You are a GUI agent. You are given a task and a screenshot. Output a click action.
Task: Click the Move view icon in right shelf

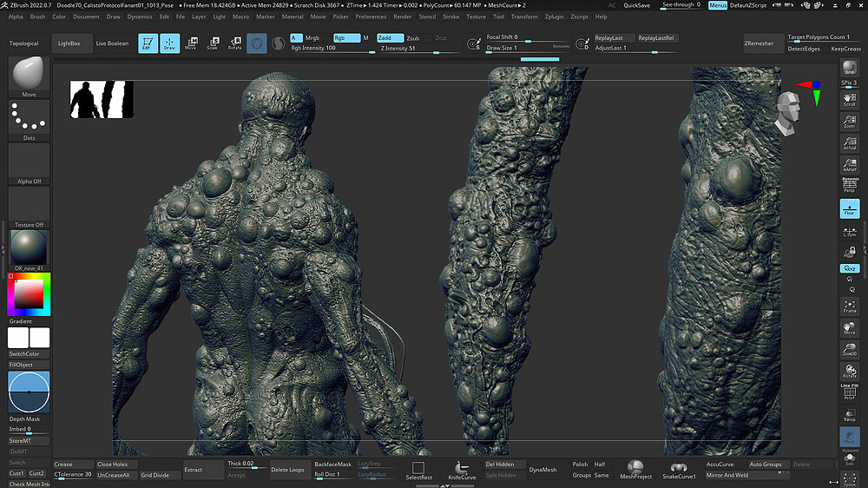coord(850,328)
